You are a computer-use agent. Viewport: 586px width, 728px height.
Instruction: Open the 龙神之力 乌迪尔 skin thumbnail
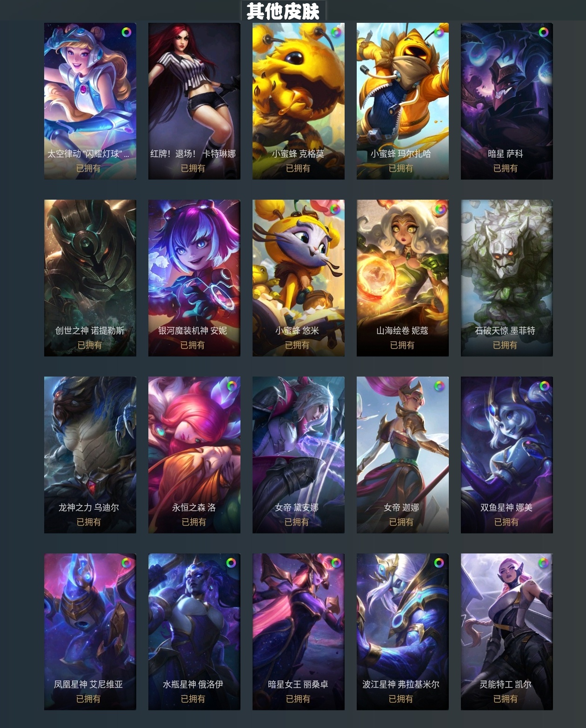tap(90, 455)
